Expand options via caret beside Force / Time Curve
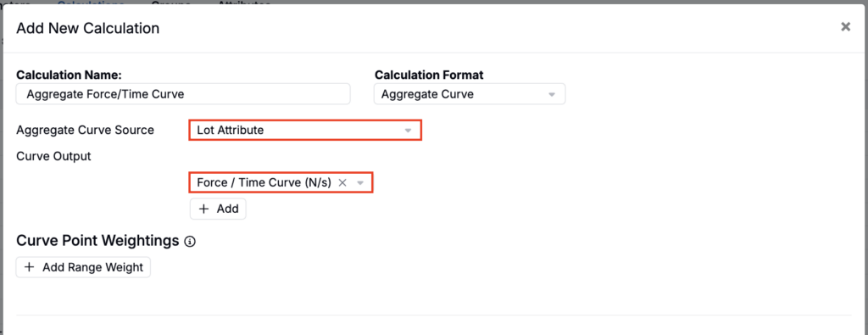Viewport: 868px width, 335px height. pos(359,182)
